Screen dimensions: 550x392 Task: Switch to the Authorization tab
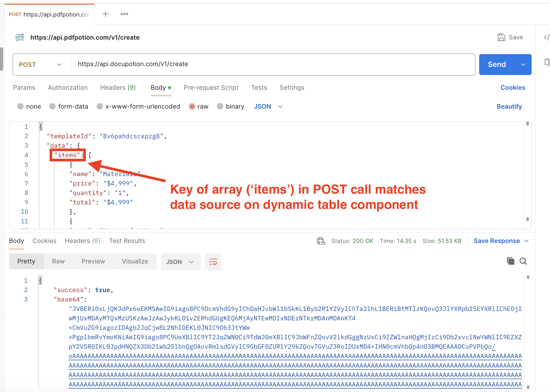(x=68, y=88)
